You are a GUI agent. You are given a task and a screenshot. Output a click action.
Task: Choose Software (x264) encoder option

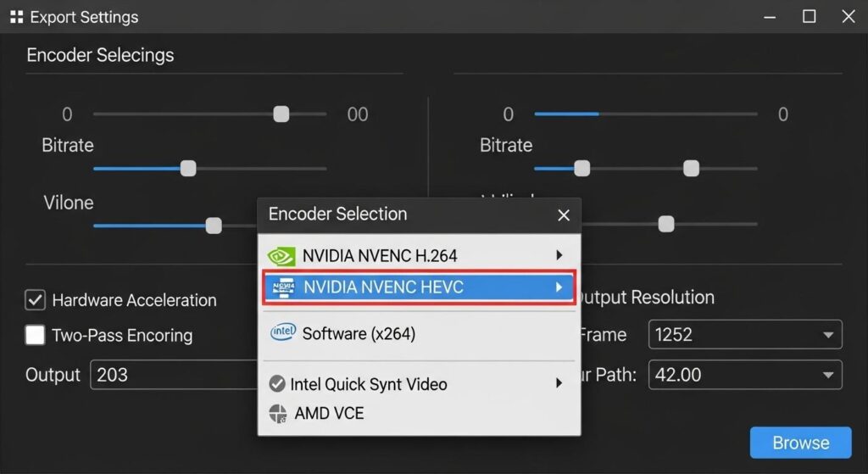click(x=359, y=334)
